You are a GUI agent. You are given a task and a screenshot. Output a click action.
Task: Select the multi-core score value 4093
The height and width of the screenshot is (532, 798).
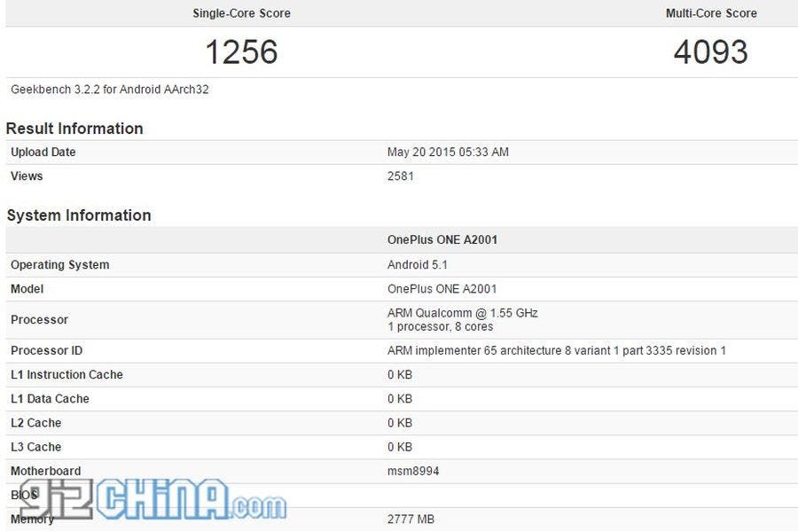point(711,52)
